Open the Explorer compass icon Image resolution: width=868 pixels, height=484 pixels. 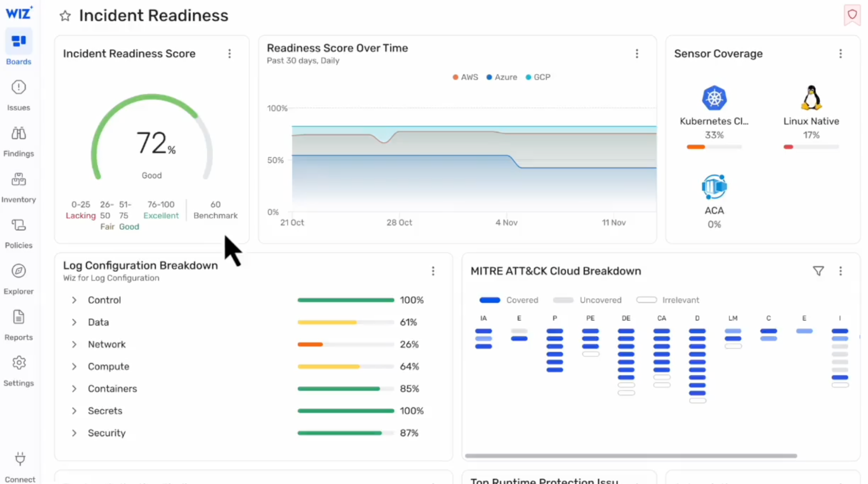click(19, 271)
